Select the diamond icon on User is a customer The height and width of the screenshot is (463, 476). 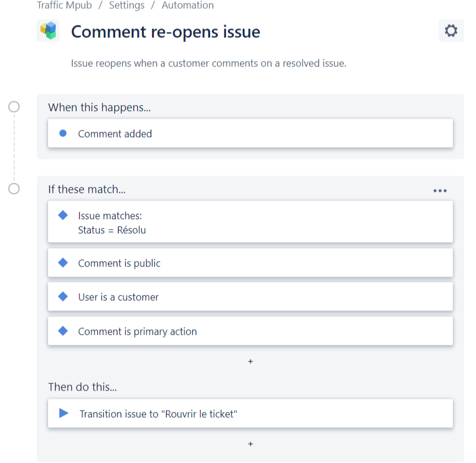[x=63, y=297]
